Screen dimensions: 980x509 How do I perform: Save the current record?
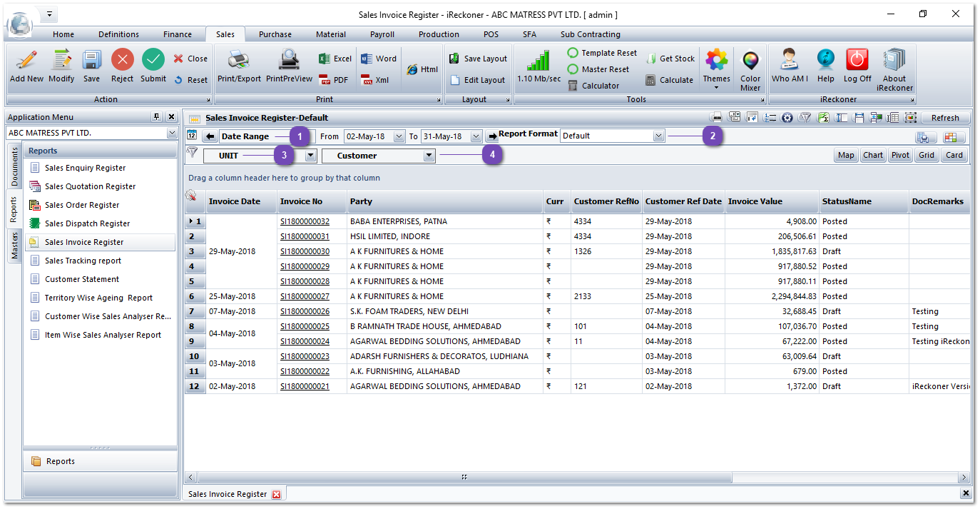tap(91, 68)
